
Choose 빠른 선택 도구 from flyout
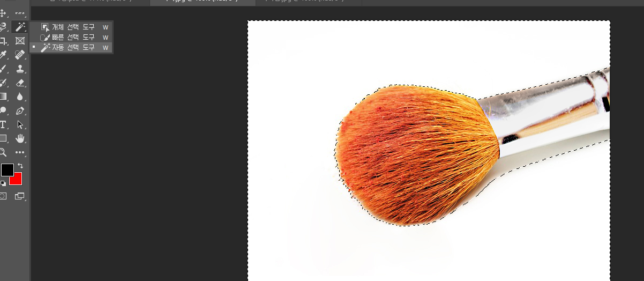(x=71, y=38)
